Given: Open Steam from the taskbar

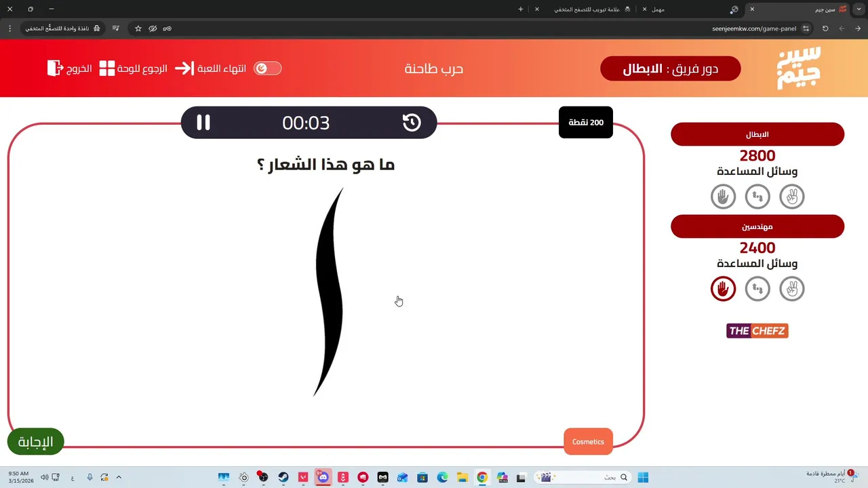Looking at the screenshot, I should [283, 477].
